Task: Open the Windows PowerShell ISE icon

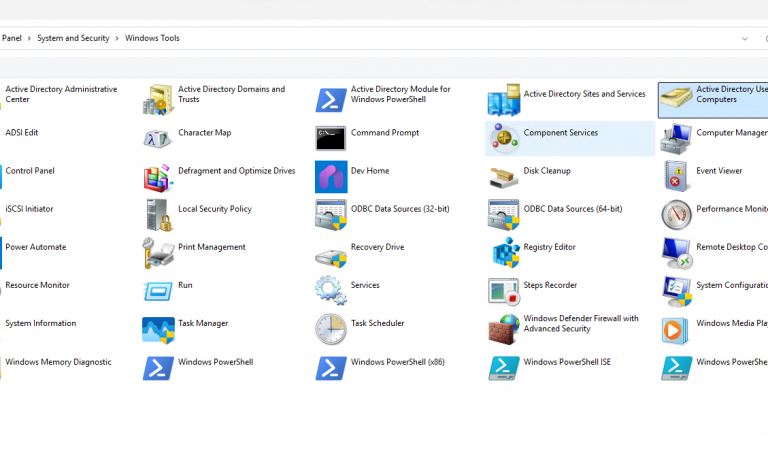Action: (x=504, y=368)
